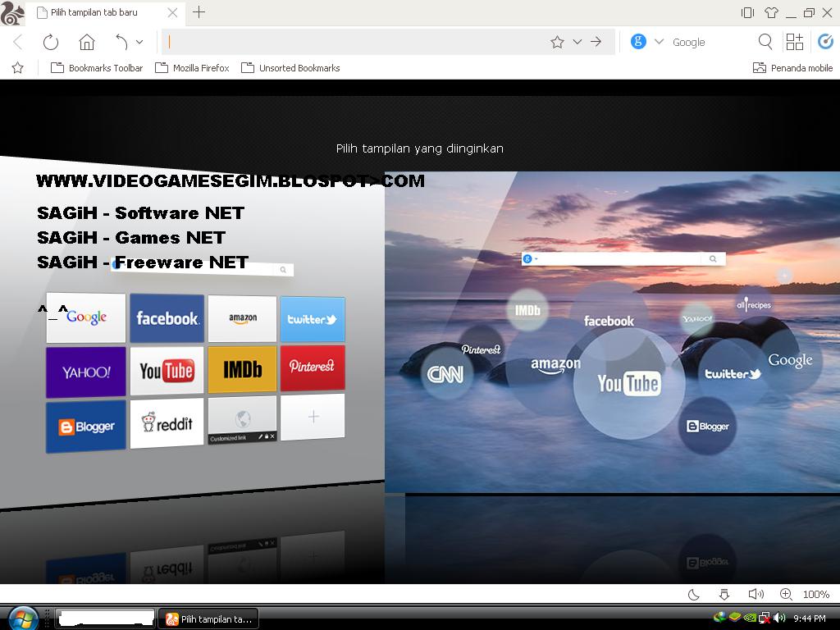Reload the page with refresh icon
Image resolution: width=840 pixels, height=630 pixels.
pyautogui.click(x=51, y=42)
